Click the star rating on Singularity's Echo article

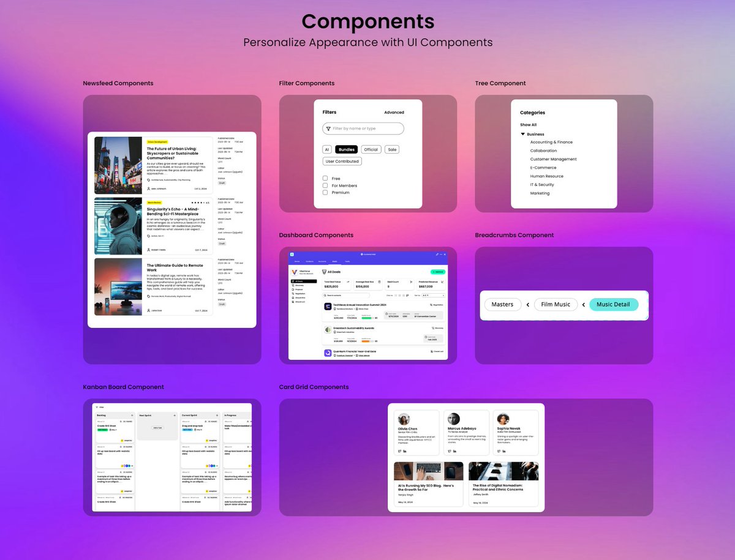(197, 203)
